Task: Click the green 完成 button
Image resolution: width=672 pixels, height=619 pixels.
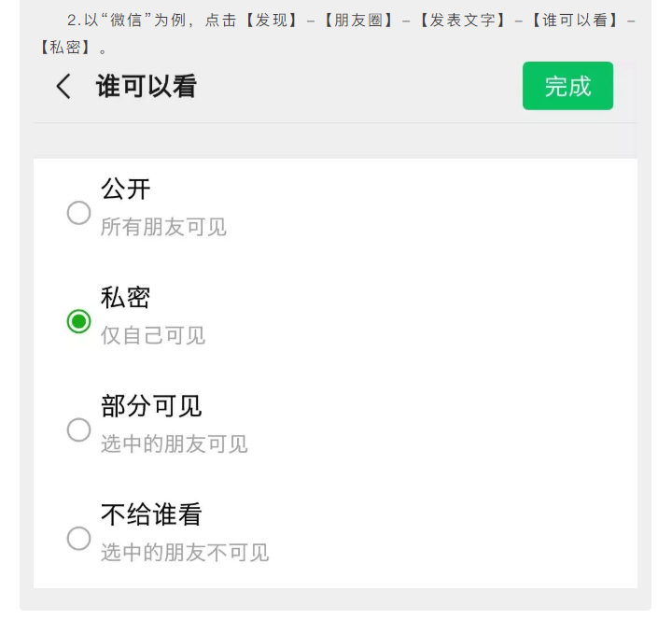Action: 567,86
